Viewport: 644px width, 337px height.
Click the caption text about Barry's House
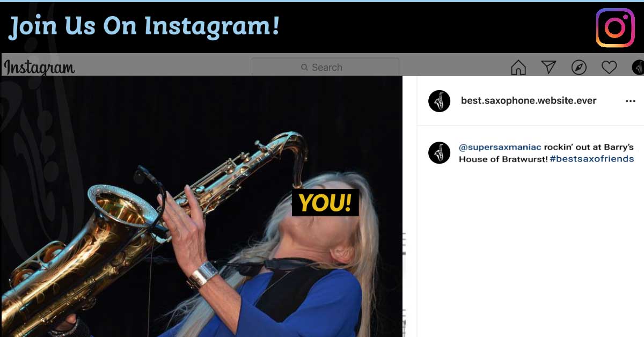pos(546,153)
